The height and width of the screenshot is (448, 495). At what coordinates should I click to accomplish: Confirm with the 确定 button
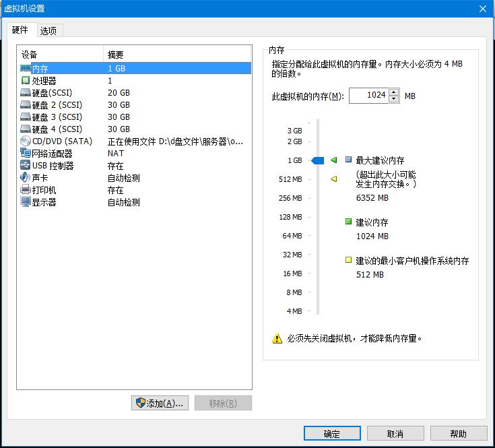332,433
